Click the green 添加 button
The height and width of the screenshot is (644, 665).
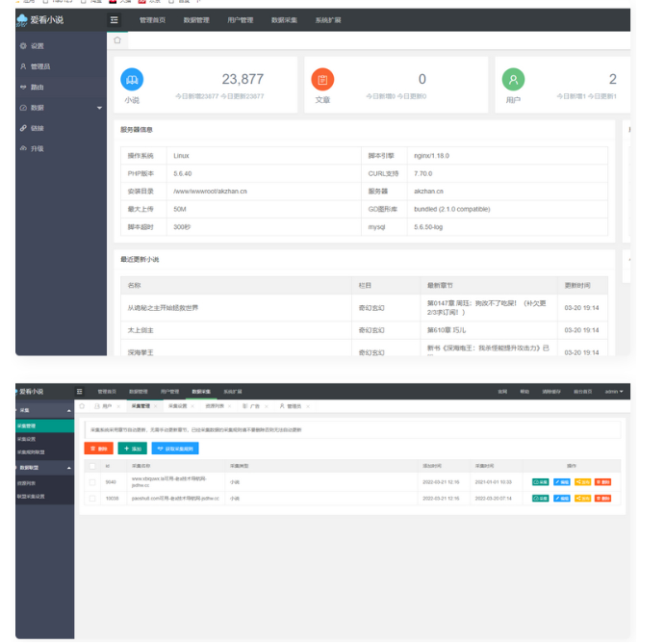point(131,449)
